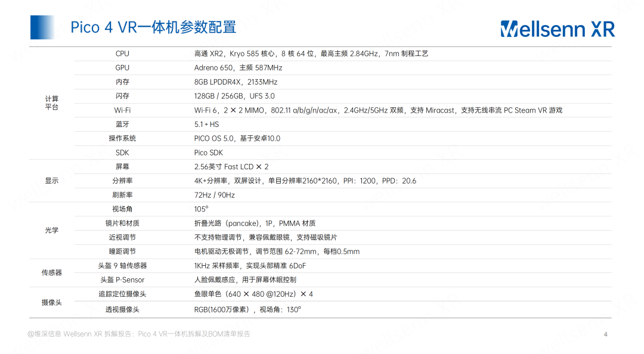Select the '追踪定位摄像头' row label
The height and width of the screenshot is (354, 644).
[x=122, y=294]
